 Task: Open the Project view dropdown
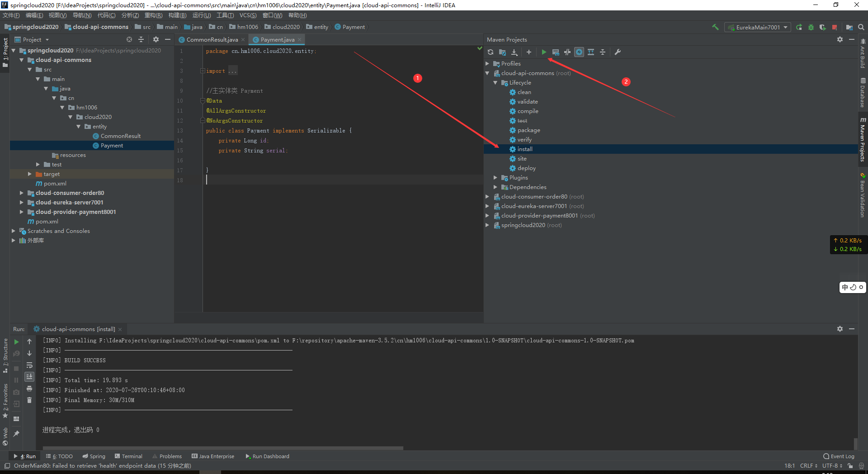pyautogui.click(x=32, y=39)
